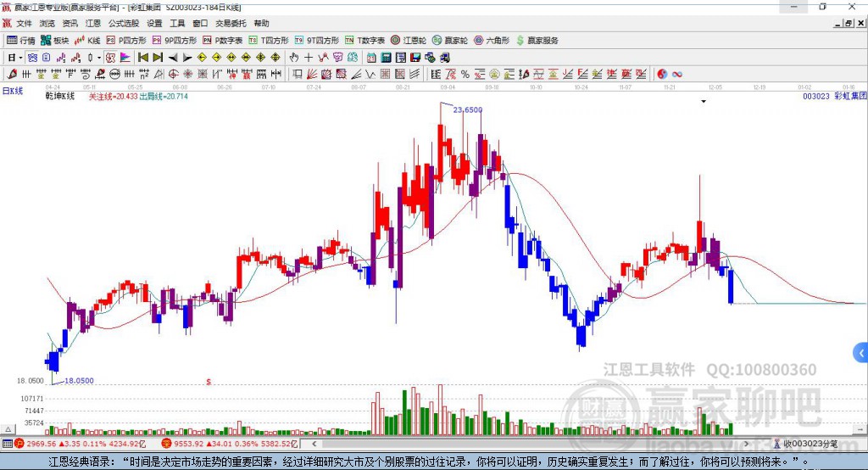Open the 浏览 menu
Screen dimensions: 868x470
(47, 23)
